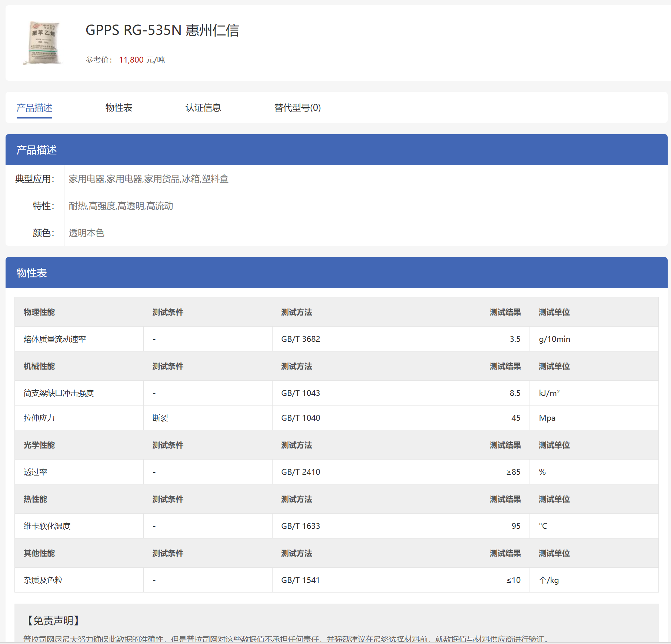
Task: Click the GPPS product bag thumbnail
Action: (43, 43)
